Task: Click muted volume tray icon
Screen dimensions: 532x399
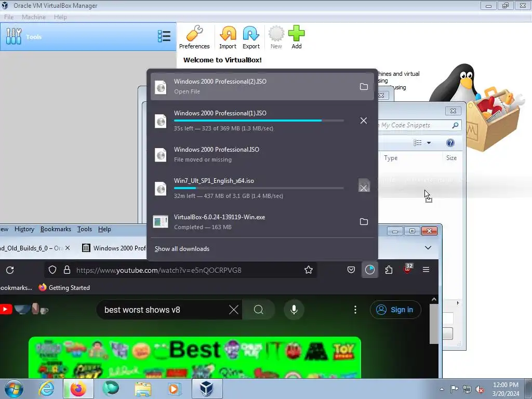Action: tap(480, 389)
